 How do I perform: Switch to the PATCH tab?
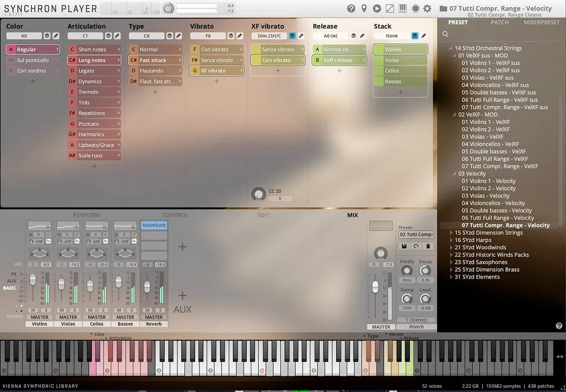[x=499, y=22]
